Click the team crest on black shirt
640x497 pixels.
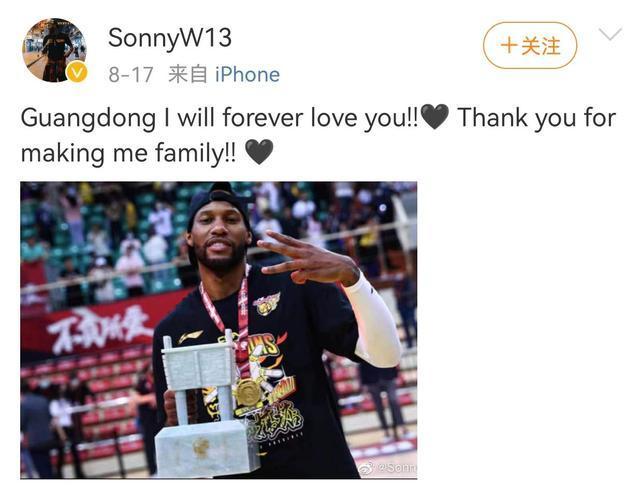[267, 304]
